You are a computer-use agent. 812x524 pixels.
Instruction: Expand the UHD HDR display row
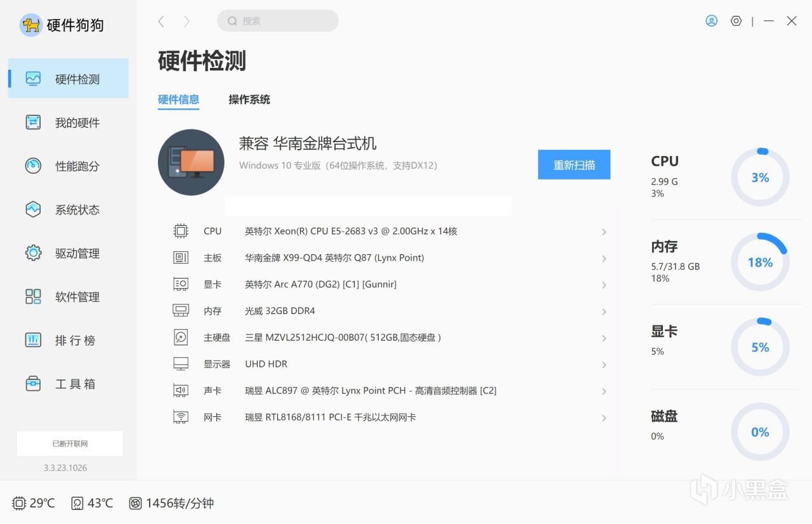(x=604, y=365)
